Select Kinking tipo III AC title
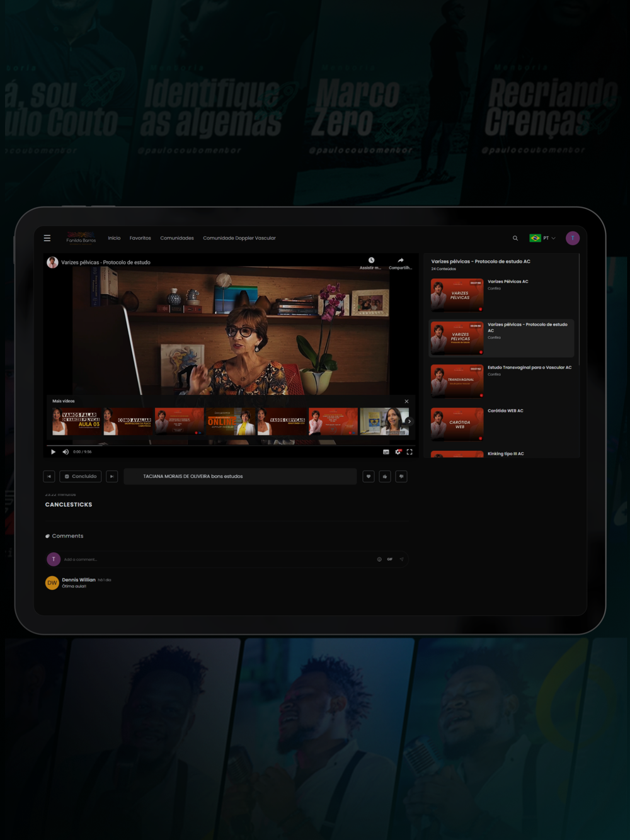The height and width of the screenshot is (840, 630). click(x=506, y=453)
